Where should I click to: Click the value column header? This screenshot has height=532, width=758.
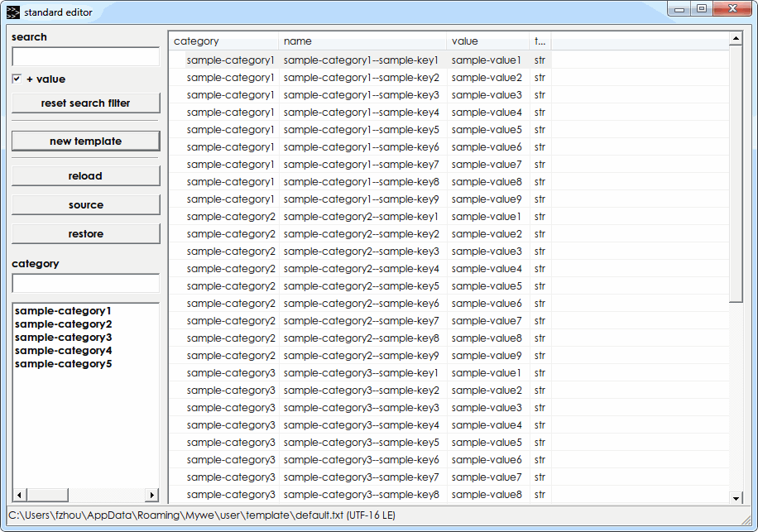click(488, 41)
